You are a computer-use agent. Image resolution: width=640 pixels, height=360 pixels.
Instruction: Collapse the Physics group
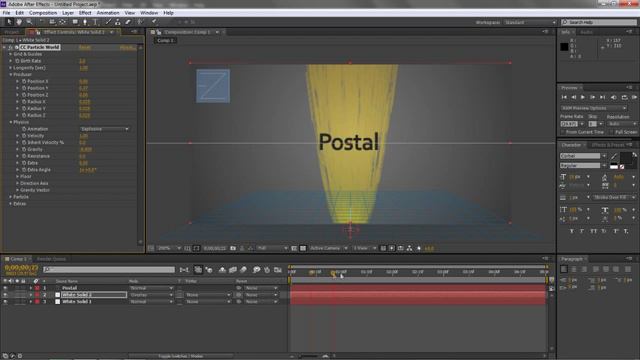(x=11, y=122)
